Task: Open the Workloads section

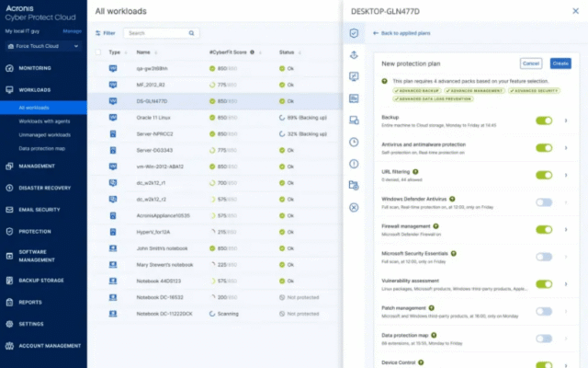Action: (x=35, y=90)
